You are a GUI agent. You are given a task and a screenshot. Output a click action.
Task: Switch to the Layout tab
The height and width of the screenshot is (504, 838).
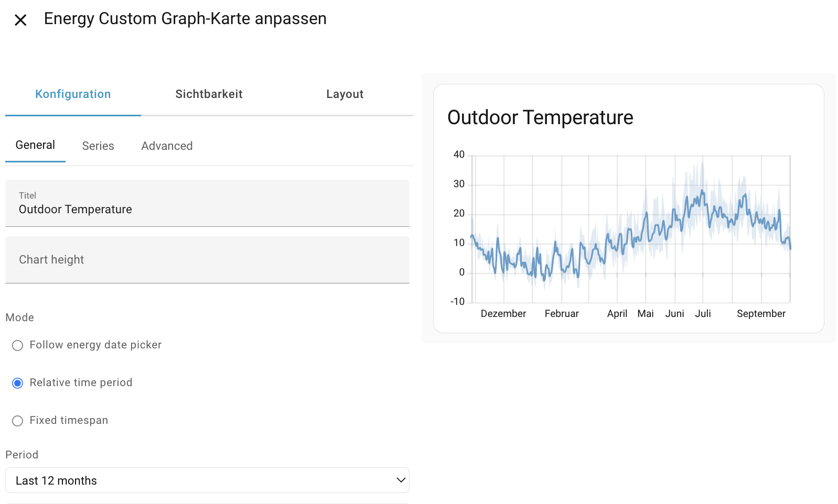point(345,94)
